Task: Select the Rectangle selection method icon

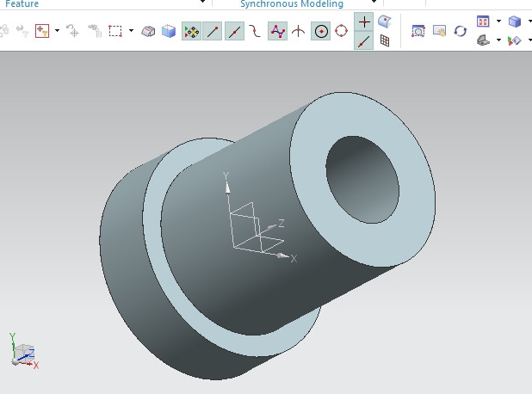Action: pyautogui.click(x=115, y=31)
